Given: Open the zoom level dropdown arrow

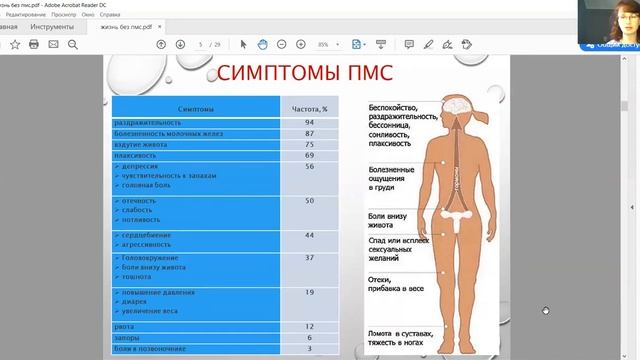Looking at the screenshot, I should pyautogui.click(x=338, y=44).
